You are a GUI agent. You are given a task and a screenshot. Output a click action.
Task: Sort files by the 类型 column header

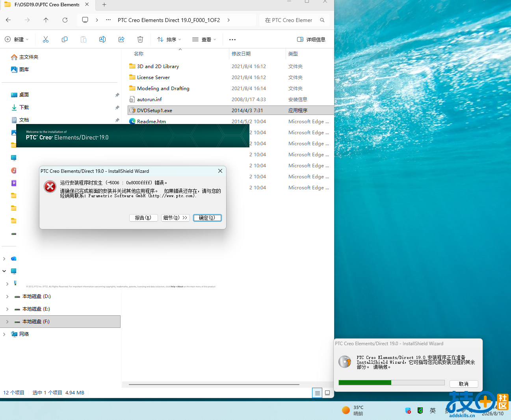[x=293, y=54]
